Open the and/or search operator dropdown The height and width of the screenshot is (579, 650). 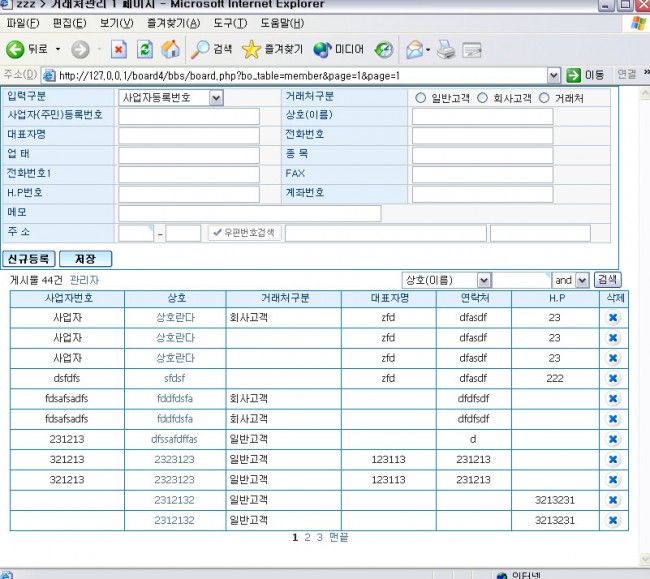click(582, 281)
